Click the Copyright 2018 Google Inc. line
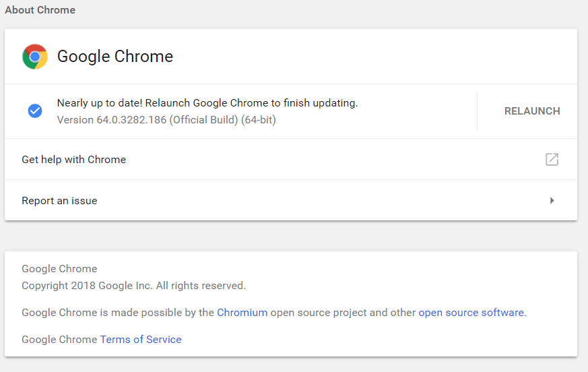This screenshot has width=588, height=372. (x=133, y=286)
